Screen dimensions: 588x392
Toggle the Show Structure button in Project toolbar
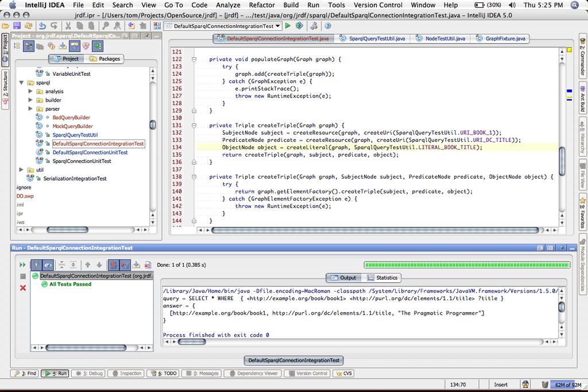(x=86, y=46)
